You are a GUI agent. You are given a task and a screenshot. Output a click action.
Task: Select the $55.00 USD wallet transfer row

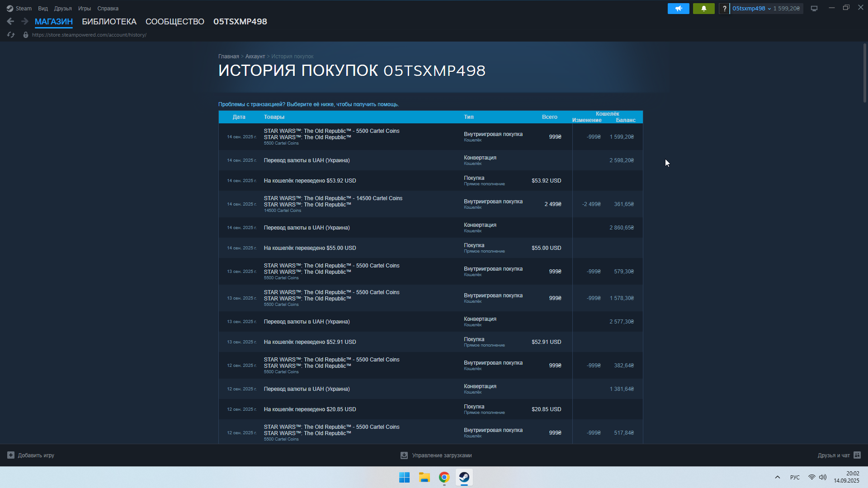(x=430, y=248)
